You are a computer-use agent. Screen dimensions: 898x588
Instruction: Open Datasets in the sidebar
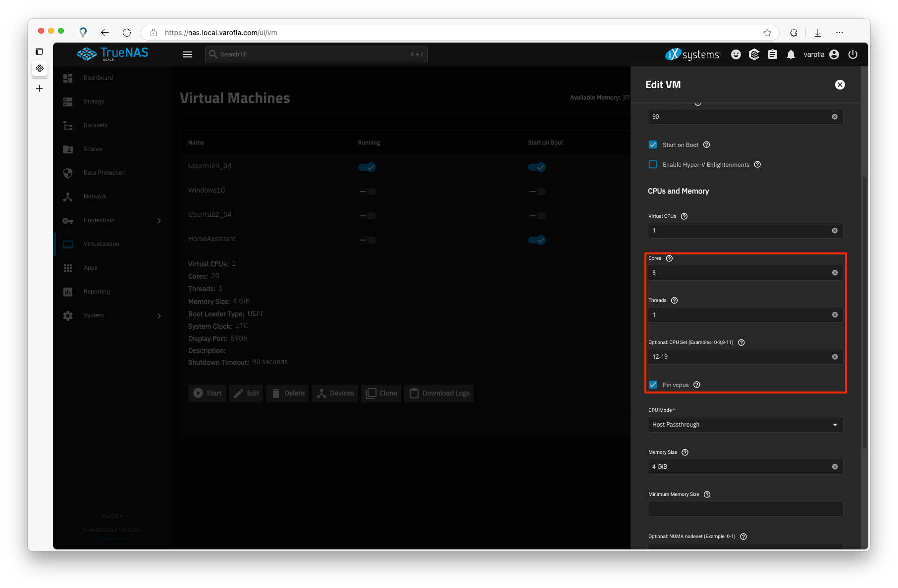point(113,125)
